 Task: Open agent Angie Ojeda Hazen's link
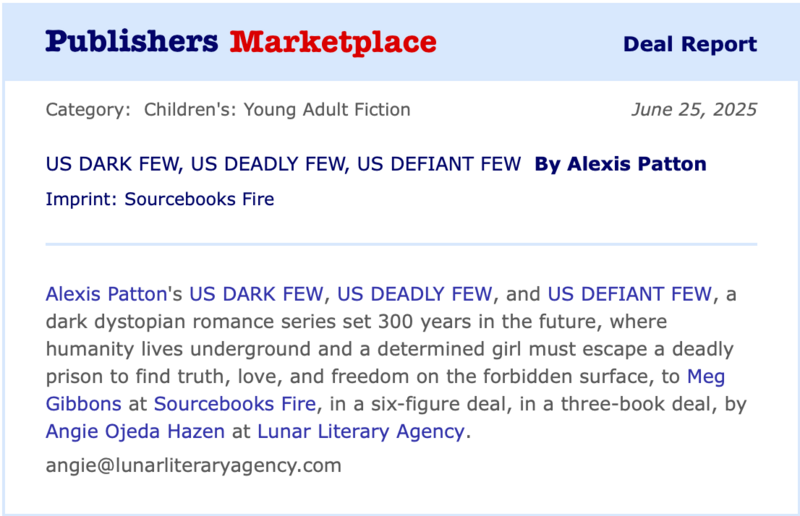click(x=143, y=432)
